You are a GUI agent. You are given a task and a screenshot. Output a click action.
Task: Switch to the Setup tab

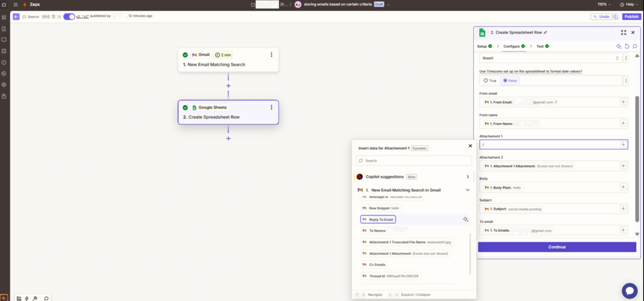[x=484, y=46]
